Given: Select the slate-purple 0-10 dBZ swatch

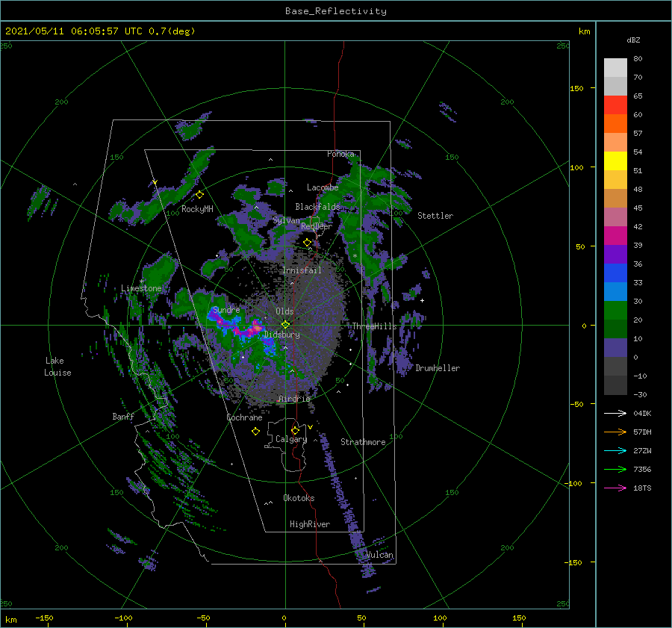Looking at the screenshot, I should (615, 348).
